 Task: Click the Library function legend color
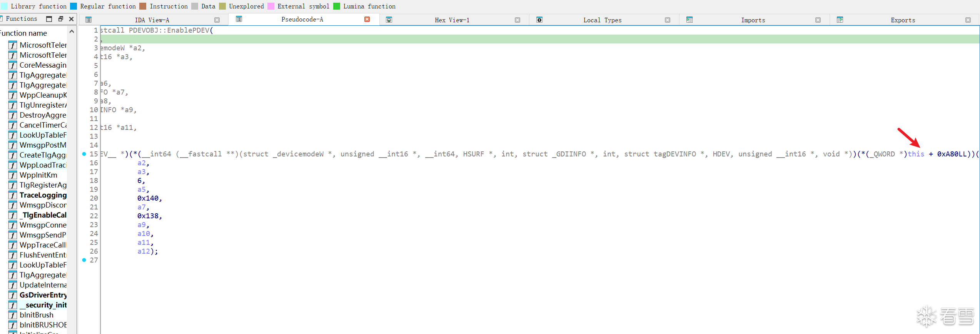tap(4, 6)
